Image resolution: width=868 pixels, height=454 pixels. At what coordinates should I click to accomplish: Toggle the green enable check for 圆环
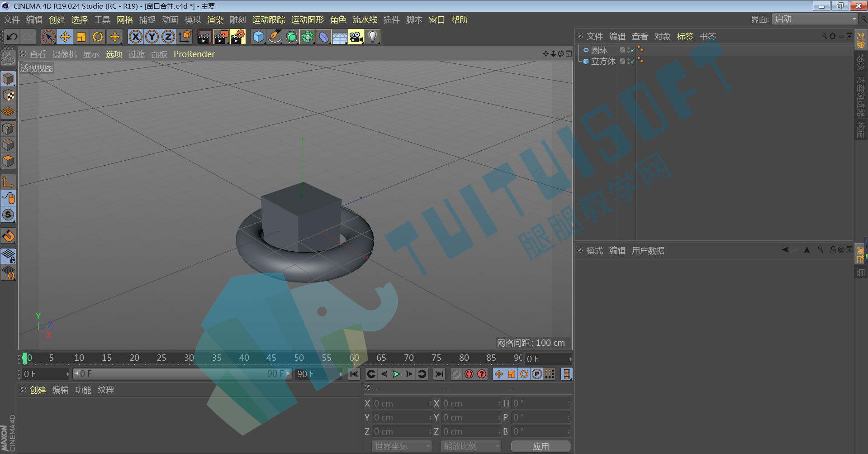(x=632, y=50)
